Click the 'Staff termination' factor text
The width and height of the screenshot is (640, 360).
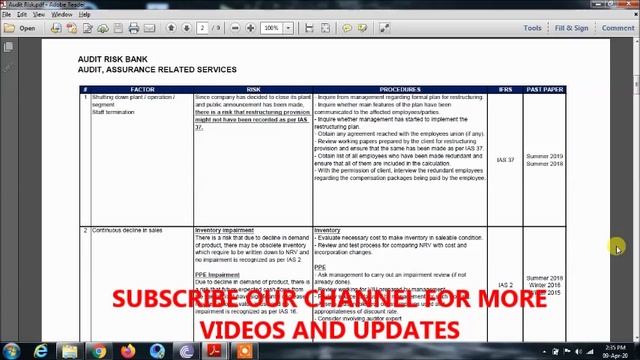click(113, 112)
